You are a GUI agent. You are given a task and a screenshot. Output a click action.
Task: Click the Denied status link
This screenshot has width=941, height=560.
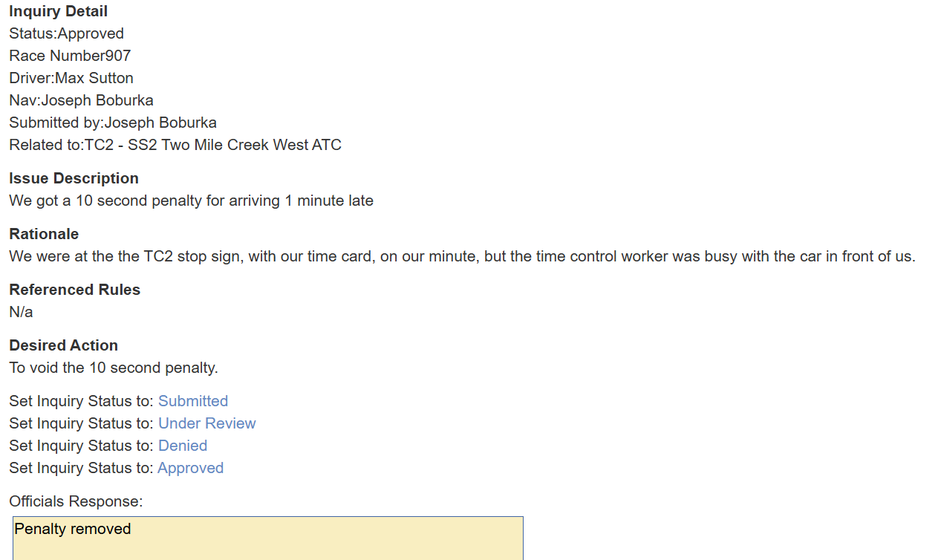(182, 446)
